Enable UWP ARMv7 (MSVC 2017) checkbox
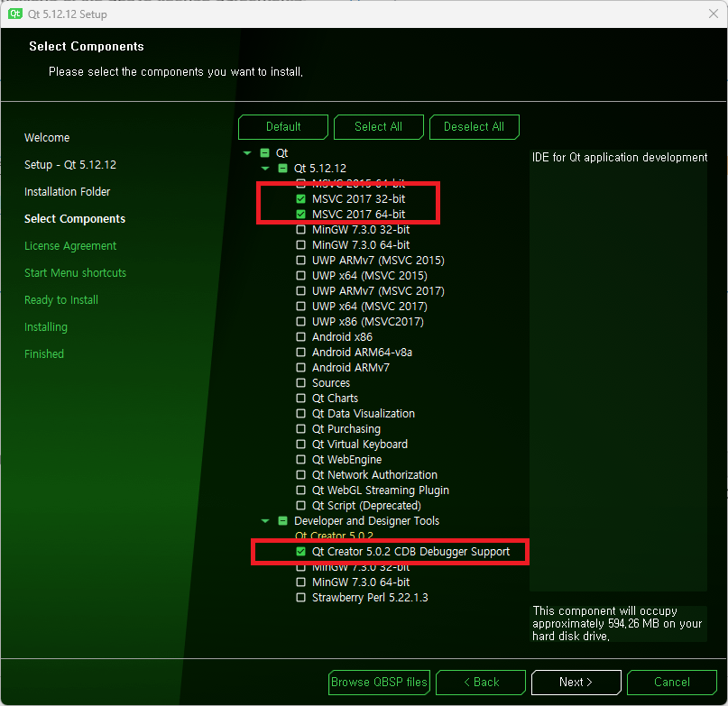Viewport: 728px width, 706px height. click(x=301, y=290)
